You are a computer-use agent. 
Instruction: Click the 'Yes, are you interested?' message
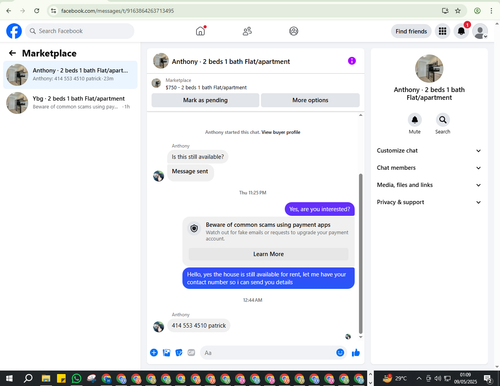coord(319,209)
